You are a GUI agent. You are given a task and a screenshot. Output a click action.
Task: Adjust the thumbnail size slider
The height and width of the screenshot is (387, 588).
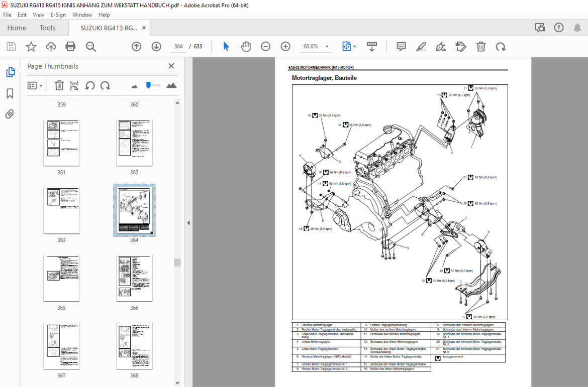point(148,85)
